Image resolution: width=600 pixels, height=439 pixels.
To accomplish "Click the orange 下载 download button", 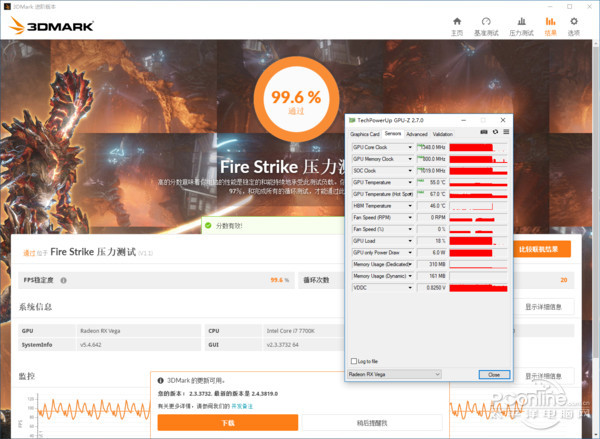I will [x=228, y=423].
